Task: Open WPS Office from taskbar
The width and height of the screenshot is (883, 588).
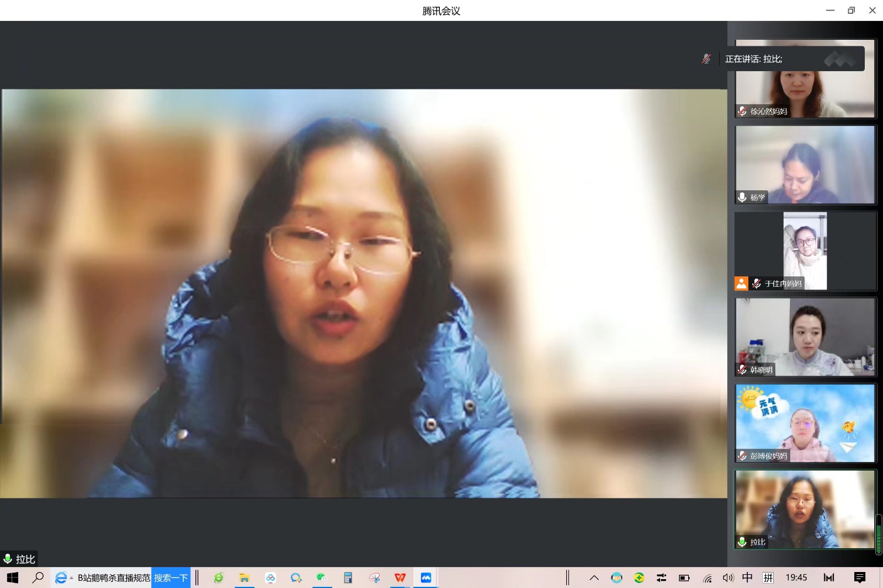Action: (x=400, y=578)
